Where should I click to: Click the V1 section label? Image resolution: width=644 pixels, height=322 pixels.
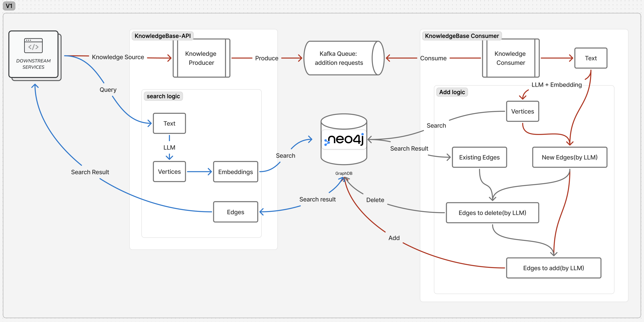pos(9,6)
